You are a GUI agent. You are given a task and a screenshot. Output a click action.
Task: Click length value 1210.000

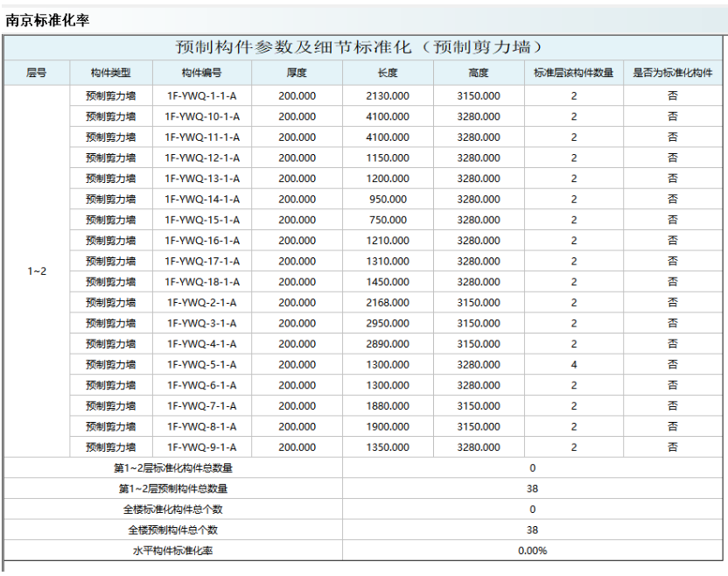(388, 241)
